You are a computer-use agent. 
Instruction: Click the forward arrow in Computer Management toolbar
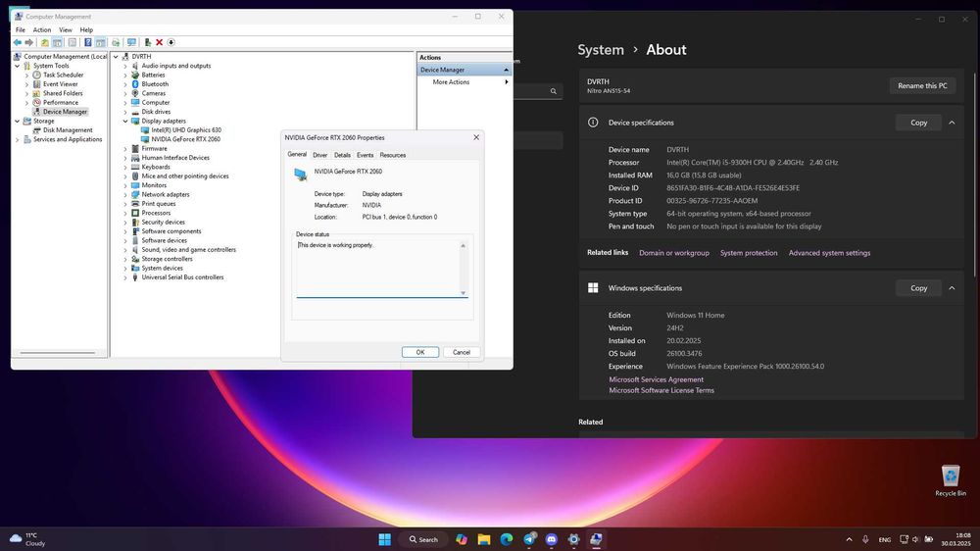[x=28, y=42]
